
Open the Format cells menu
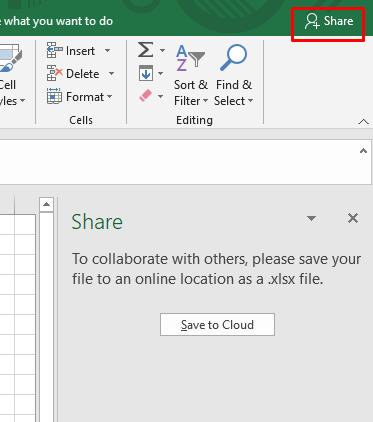click(x=80, y=97)
